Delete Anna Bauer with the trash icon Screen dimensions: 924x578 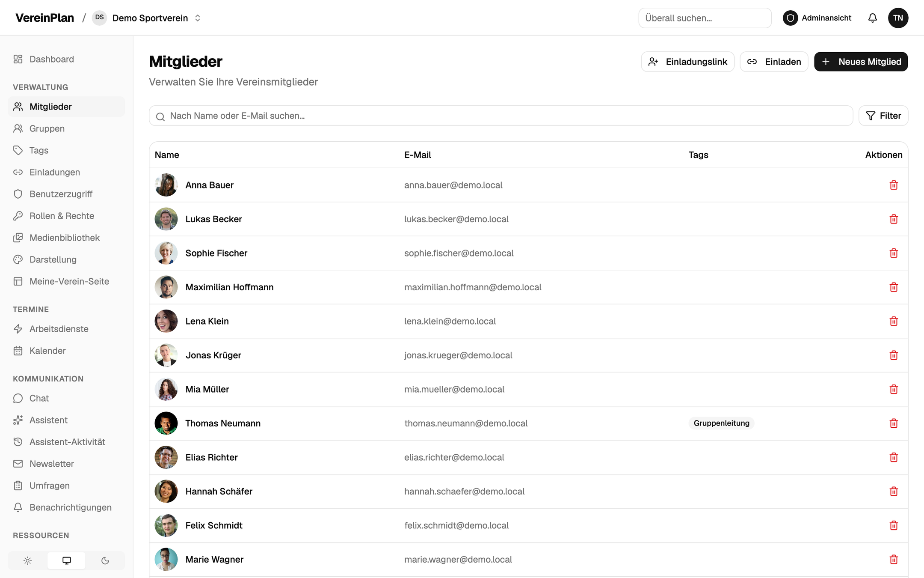coord(894,185)
